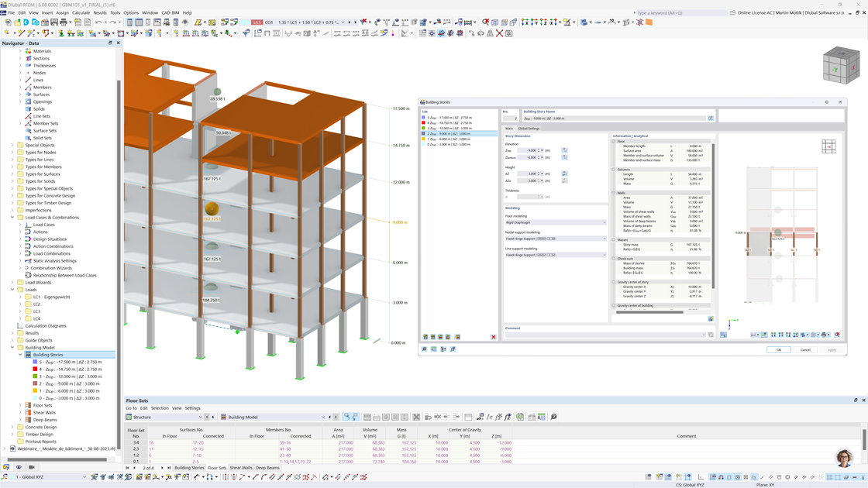Open the Structure dropdown in the Floor Sets panel
The image size is (868, 488).
tap(200, 416)
